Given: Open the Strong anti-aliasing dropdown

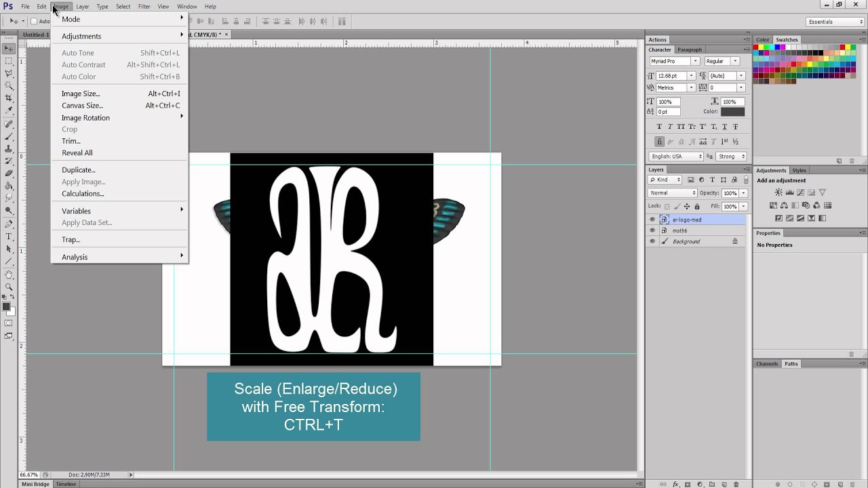Looking at the screenshot, I should point(731,157).
